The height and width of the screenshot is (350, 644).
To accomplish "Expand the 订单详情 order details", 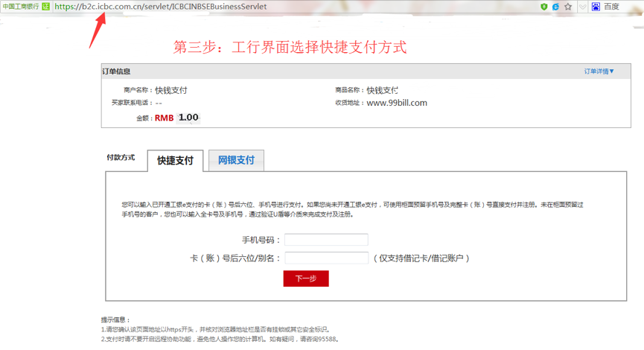I will tap(599, 71).
